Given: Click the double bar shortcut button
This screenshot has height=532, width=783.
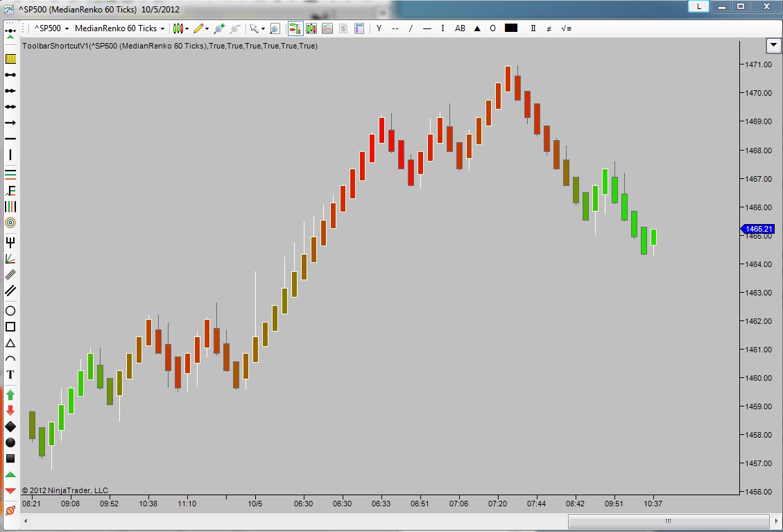Looking at the screenshot, I should click(x=533, y=28).
